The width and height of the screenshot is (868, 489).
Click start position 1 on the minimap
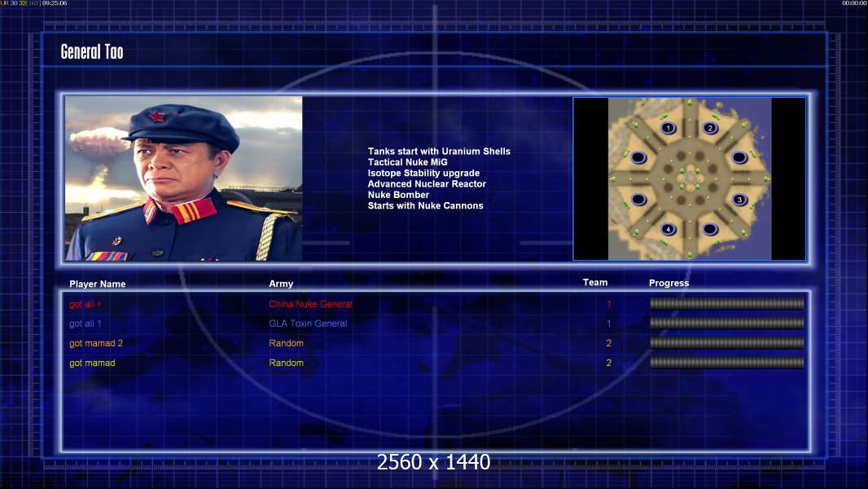click(669, 128)
